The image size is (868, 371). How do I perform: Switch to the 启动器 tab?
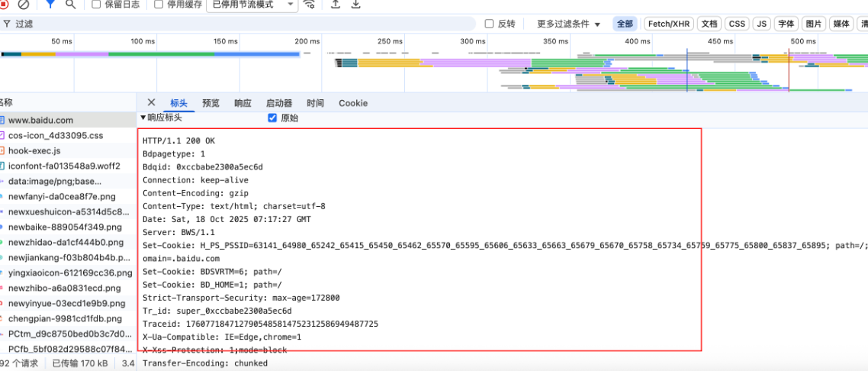(279, 103)
